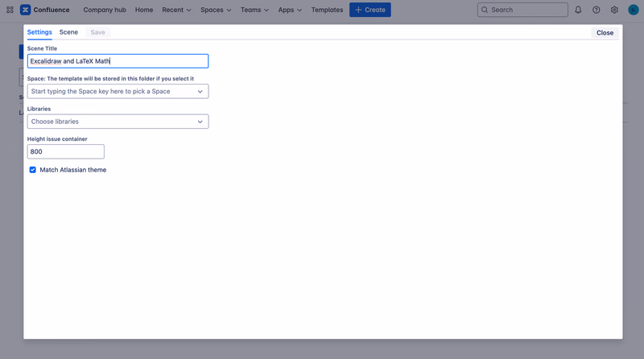
Task: Click the Height issue container field
Action: click(66, 151)
